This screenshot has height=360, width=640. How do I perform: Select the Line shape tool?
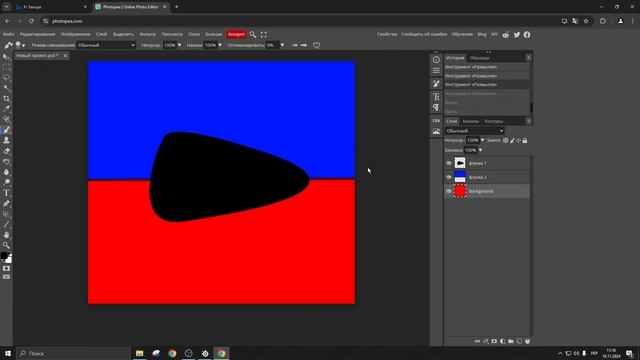click(x=6, y=224)
